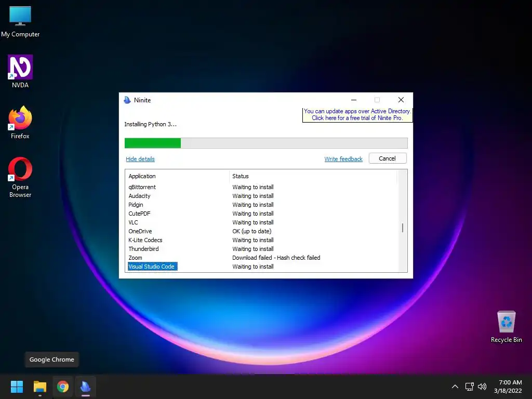532x399 pixels.
Task: Open File Explorer from taskbar
Action: pyautogui.click(x=39, y=387)
